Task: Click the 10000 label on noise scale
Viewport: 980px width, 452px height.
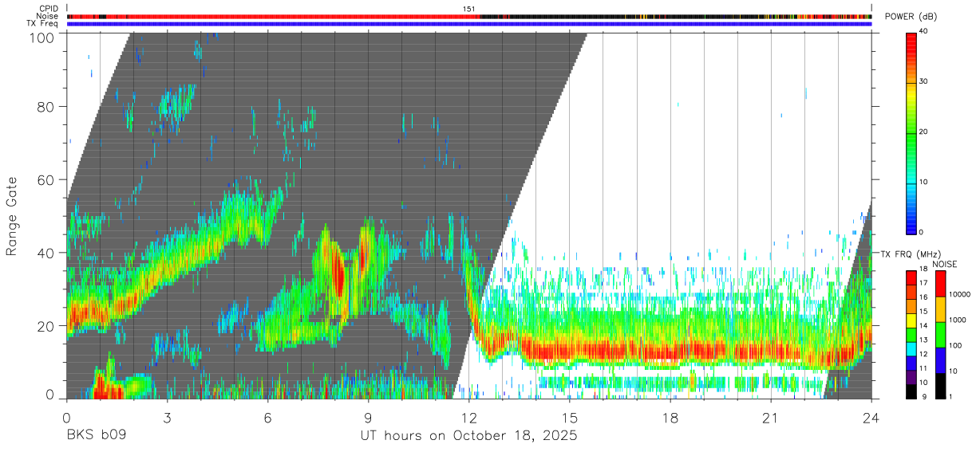Action: (x=958, y=295)
